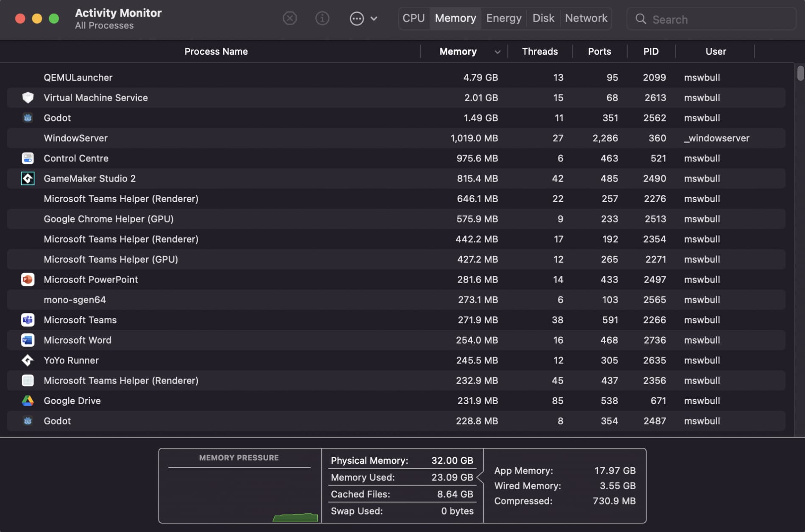
Task: Click the stop process (X) toolbar icon
Action: pyautogui.click(x=290, y=18)
